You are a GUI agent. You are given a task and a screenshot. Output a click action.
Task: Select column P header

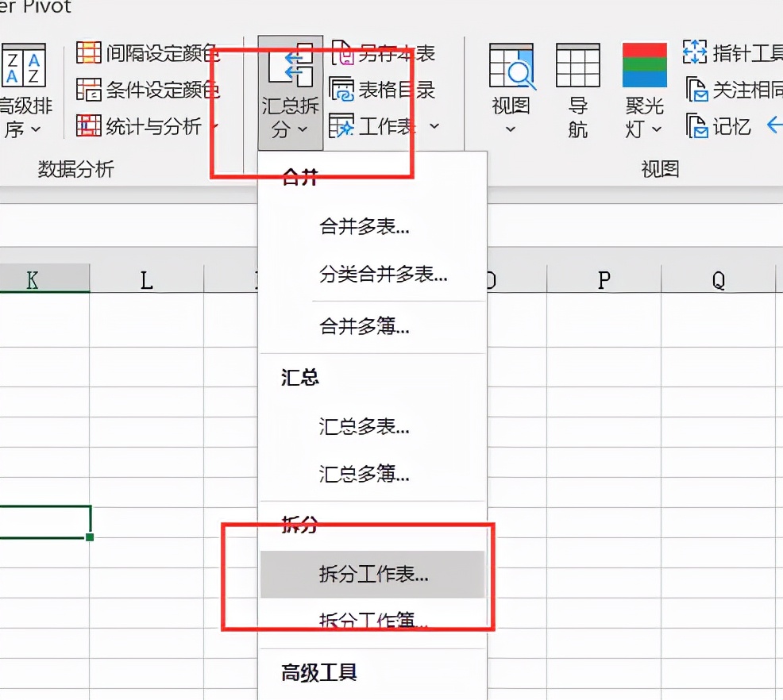pyautogui.click(x=604, y=279)
